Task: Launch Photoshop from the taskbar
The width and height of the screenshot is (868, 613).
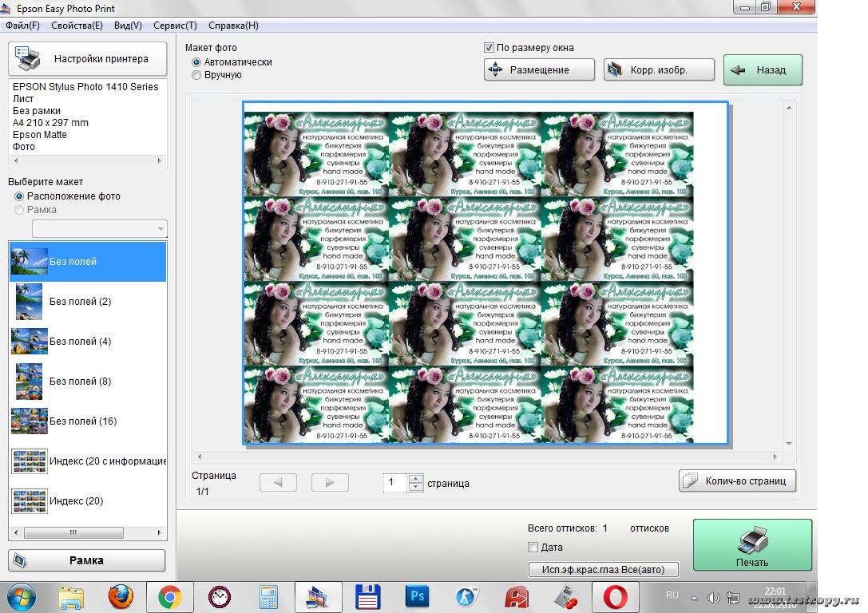Action: click(x=417, y=596)
